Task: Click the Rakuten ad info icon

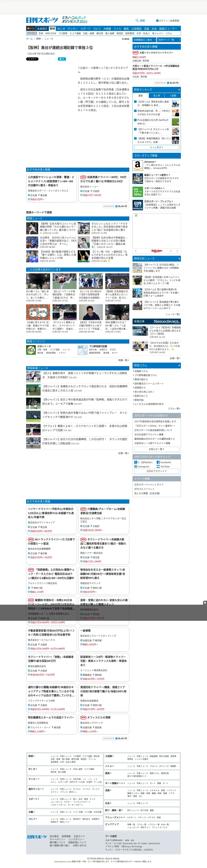Action: 170,251
